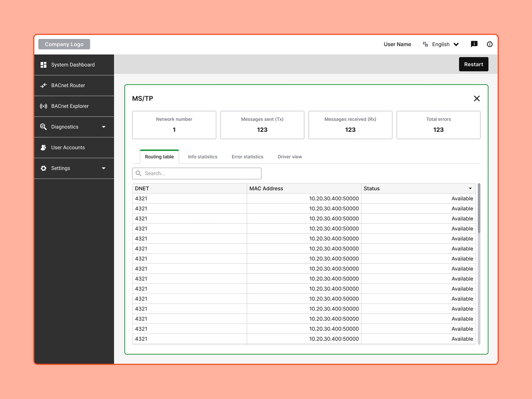Switch to the Info statistics tab

click(203, 157)
